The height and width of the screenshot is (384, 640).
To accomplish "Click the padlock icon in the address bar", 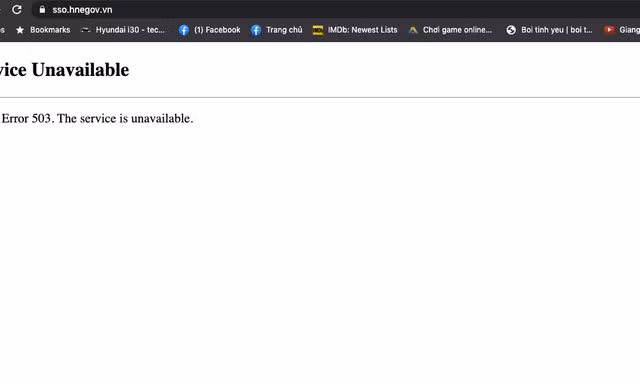I will tap(42, 9).
